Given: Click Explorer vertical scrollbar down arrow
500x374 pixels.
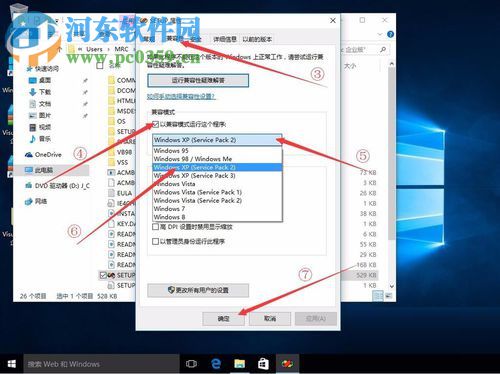Looking at the screenshot, I should point(392,286).
